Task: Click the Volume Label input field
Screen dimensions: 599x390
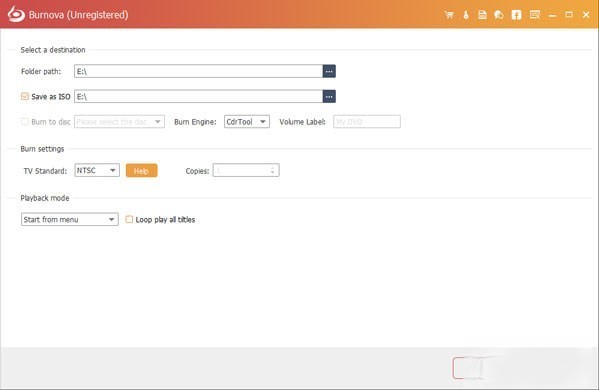Action: coord(367,121)
